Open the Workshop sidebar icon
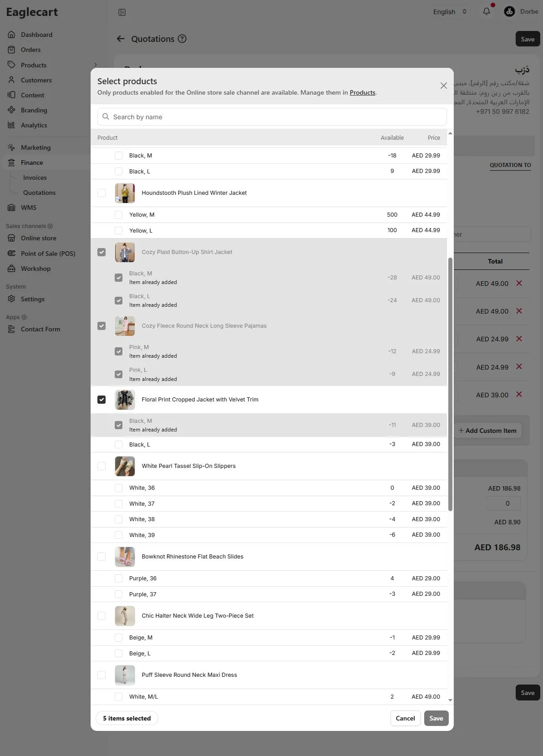 point(11,269)
